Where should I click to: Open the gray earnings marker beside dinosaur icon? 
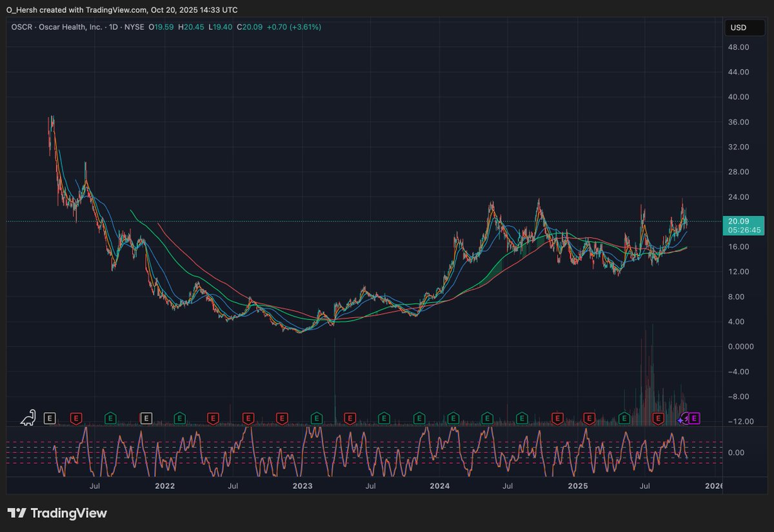point(50,419)
